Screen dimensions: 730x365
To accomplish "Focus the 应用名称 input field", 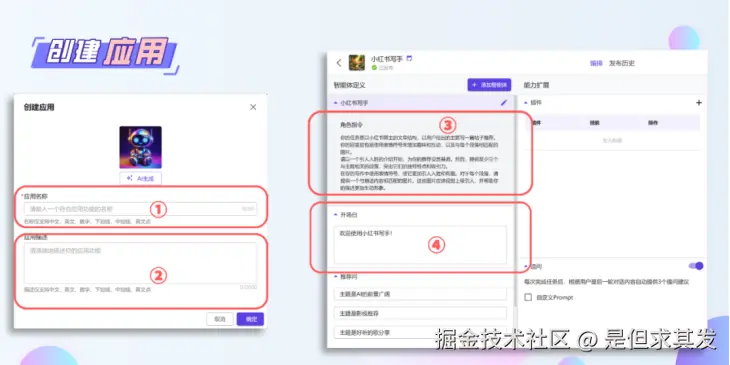I will pyautogui.click(x=141, y=209).
